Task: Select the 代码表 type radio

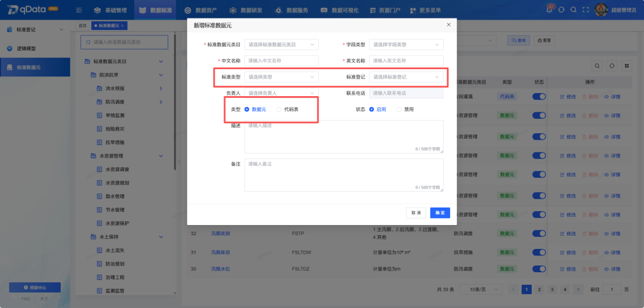Action: coord(279,109)
